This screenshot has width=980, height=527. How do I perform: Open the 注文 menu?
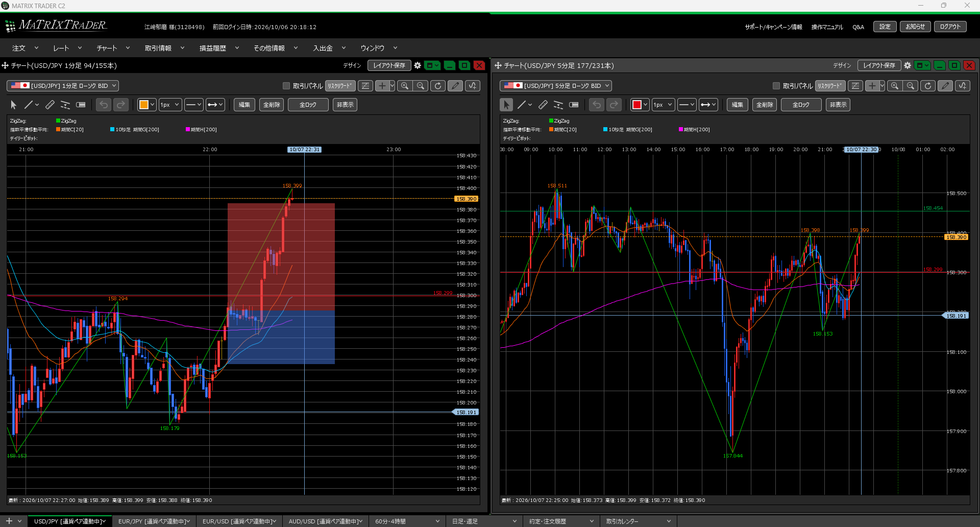point(25,48)
